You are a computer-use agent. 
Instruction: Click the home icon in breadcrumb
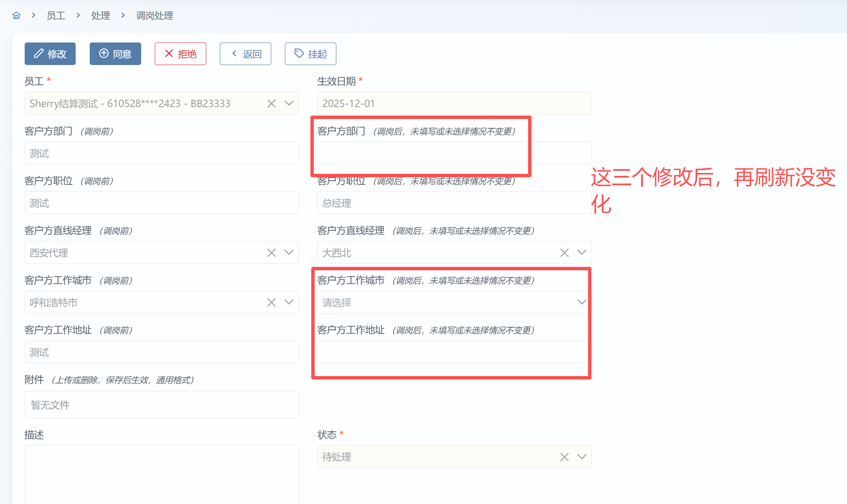[16, 16]
